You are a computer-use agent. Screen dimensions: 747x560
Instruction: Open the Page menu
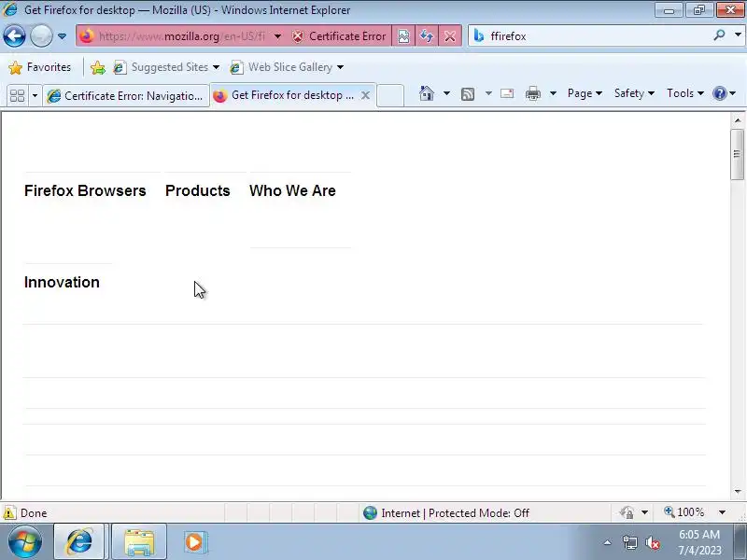click(585, 93)
